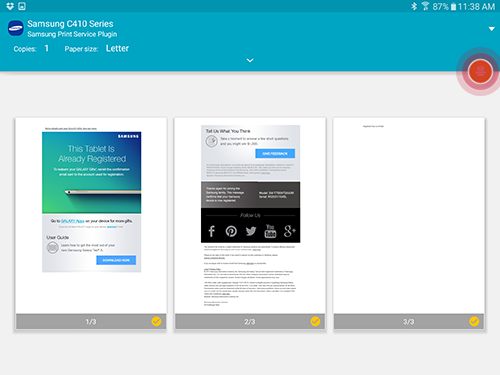Uncheck page 3/3 selection checkmark
The width and height of the screenshot is (500, 375).
474,321
